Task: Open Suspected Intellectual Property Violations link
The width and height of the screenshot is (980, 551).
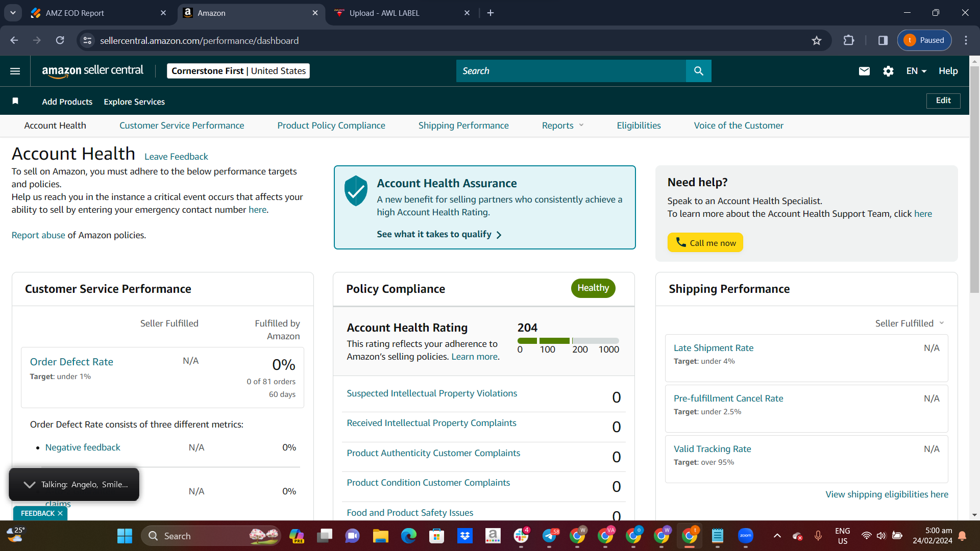Action: coord(432,393)
